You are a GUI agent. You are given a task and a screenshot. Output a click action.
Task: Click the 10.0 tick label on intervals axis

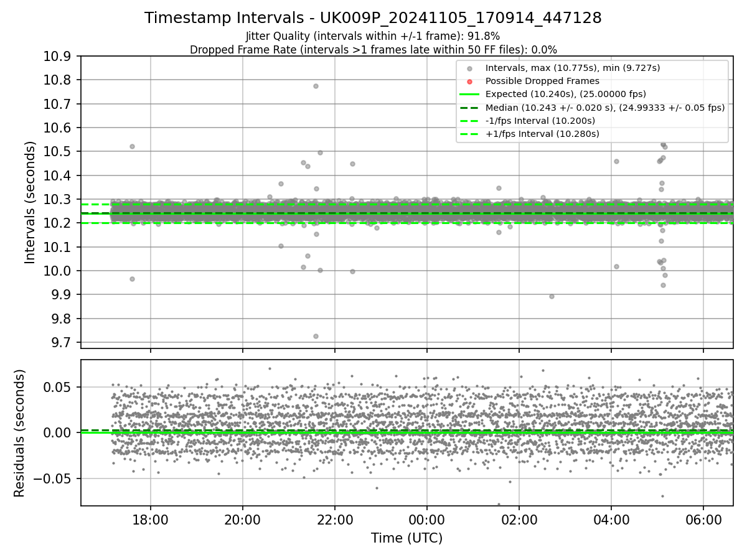coord(58,271)
